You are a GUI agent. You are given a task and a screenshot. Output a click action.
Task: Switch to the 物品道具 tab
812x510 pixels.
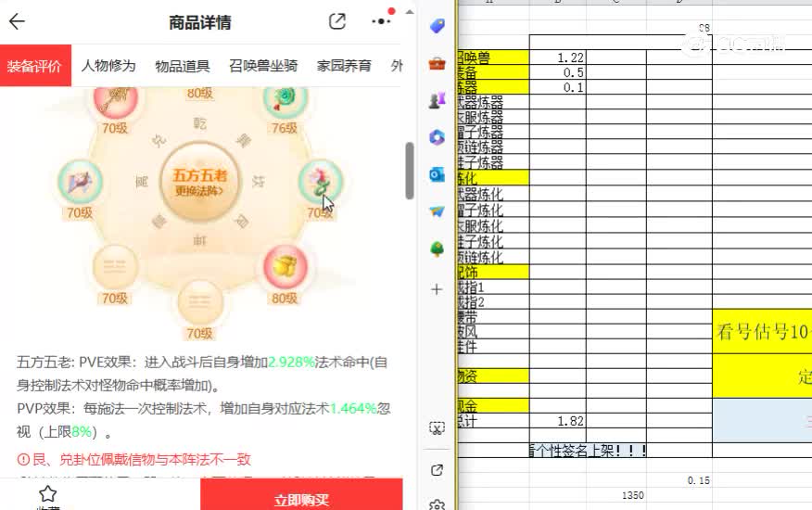[183, 66]
